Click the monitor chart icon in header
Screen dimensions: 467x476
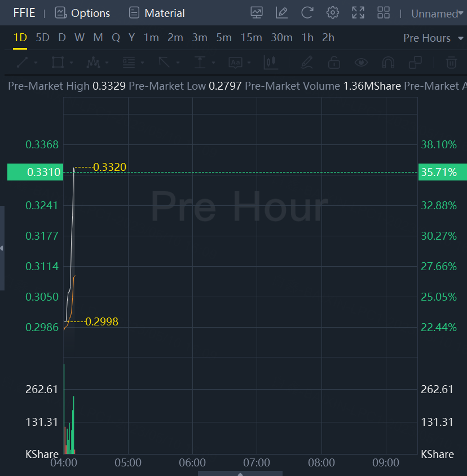click(x=257, y=12)
